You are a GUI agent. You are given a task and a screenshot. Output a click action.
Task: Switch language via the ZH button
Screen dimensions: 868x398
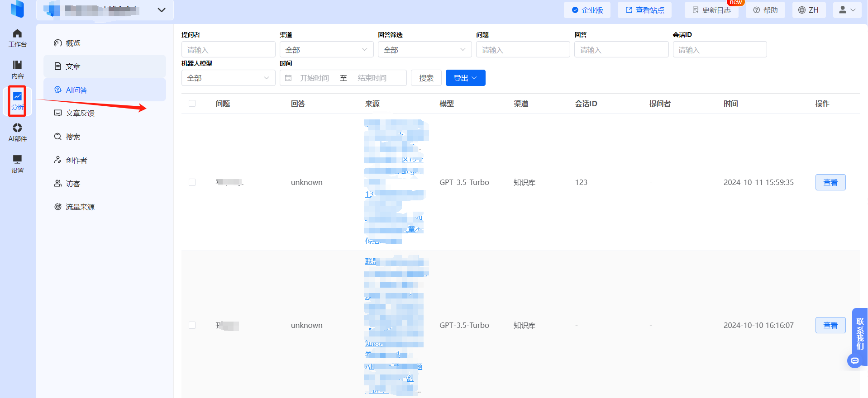tap(809, 10)
